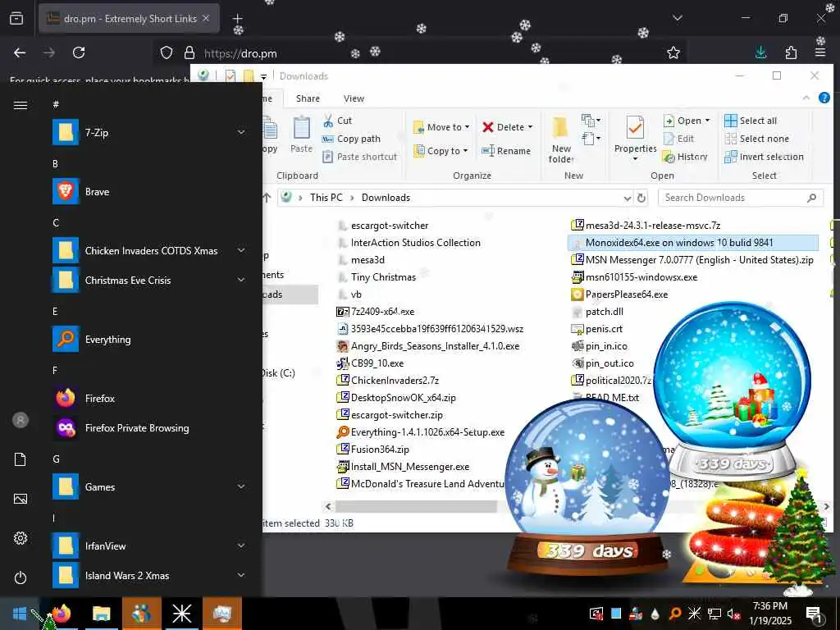Expand Chicken Invaders COTDS Xmas folder chevron

[x=241, y=250]
